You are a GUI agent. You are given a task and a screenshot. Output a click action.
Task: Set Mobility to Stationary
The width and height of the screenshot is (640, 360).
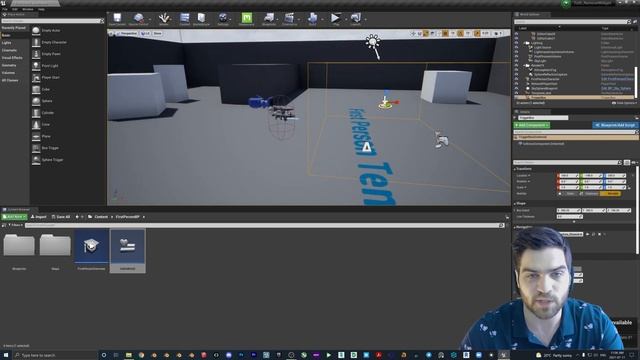tap(589, 193)
